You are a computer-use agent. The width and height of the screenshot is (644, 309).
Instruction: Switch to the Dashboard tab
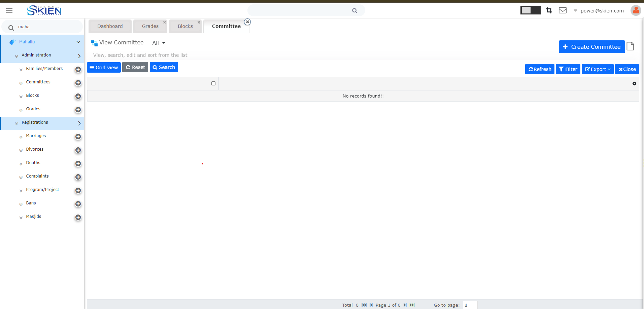(110, 26)
